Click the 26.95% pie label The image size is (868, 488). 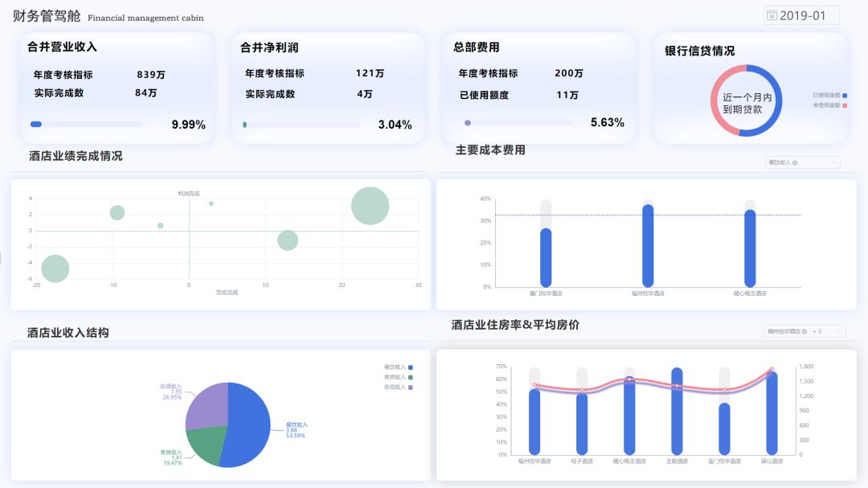coord(172,397)
